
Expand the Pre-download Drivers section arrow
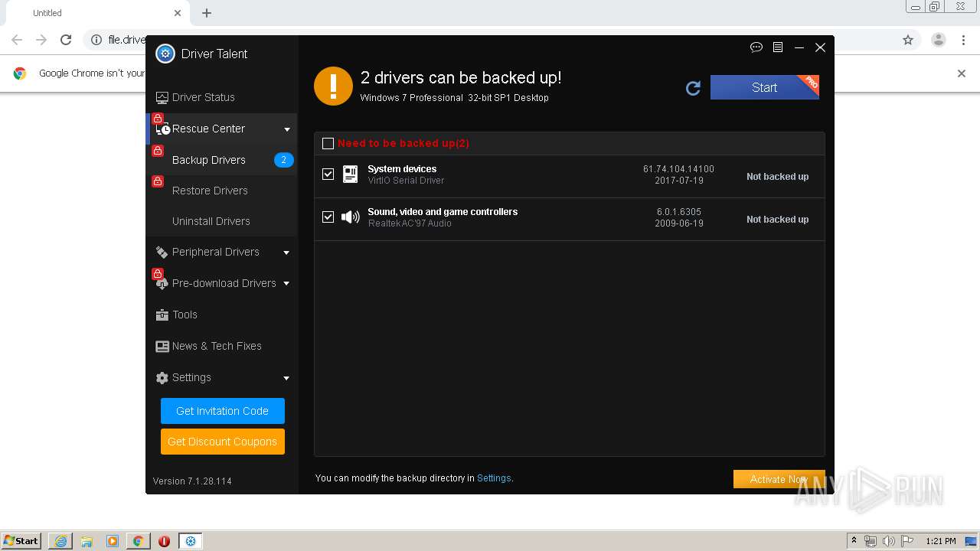(x=287, y=284)
